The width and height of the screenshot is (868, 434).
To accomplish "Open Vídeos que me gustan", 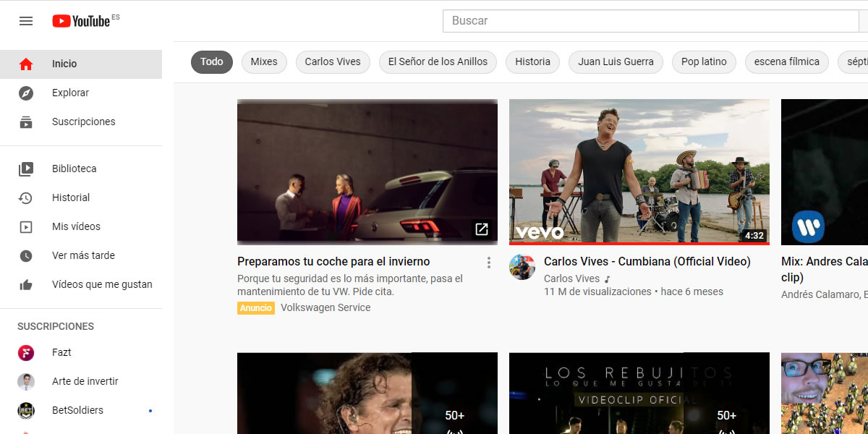I will pyautogui.click(x=81, y=284).
